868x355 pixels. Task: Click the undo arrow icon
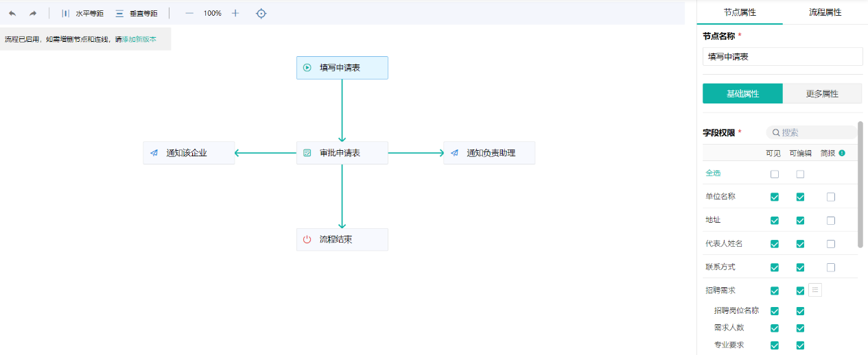pos(12,13)
